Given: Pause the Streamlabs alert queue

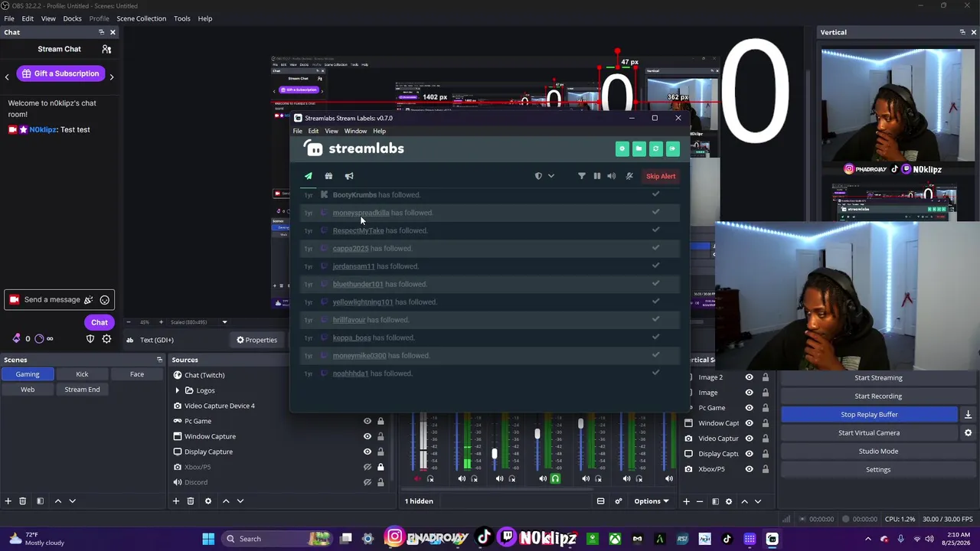Looking at the screenshot, I should pyautogui.click(x=597, y=176).
